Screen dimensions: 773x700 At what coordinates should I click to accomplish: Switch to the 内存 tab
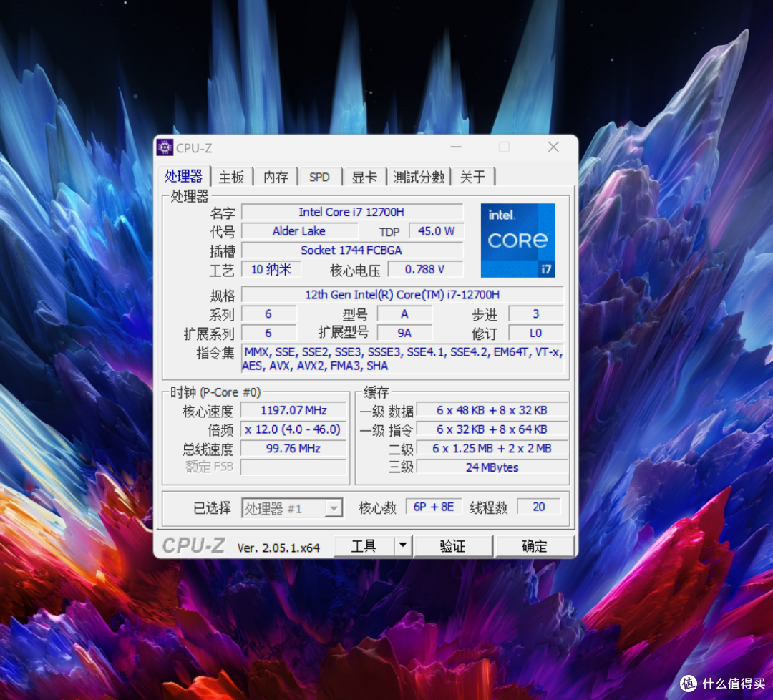point(276,177)
